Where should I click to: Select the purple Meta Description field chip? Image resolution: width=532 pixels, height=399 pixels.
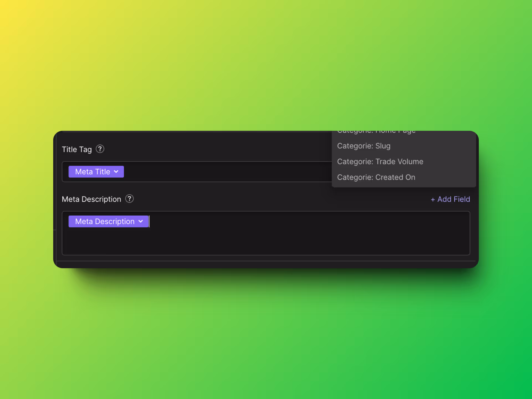(105, 221)
